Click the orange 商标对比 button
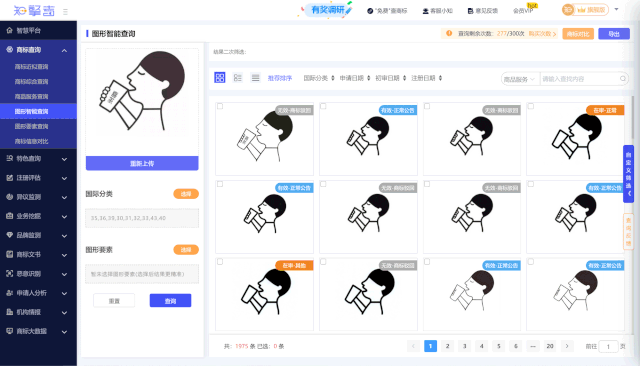 [578, 34]
